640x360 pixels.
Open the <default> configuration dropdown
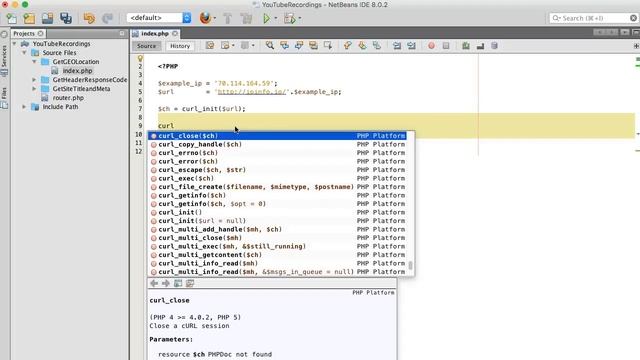[x=159, y=18]
